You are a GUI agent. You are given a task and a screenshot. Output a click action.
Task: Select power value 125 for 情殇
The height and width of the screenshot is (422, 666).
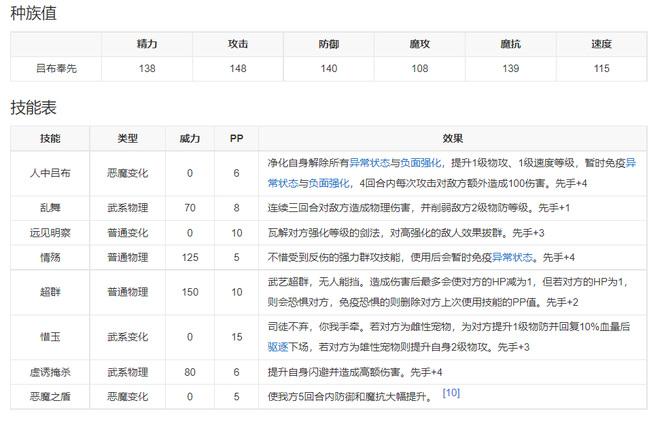[190, 257]
